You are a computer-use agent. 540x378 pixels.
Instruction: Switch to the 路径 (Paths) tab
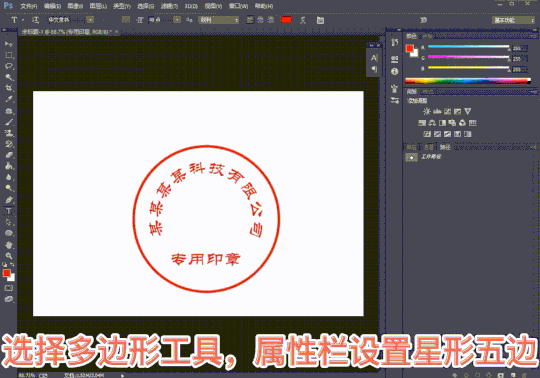click(445, 147)
